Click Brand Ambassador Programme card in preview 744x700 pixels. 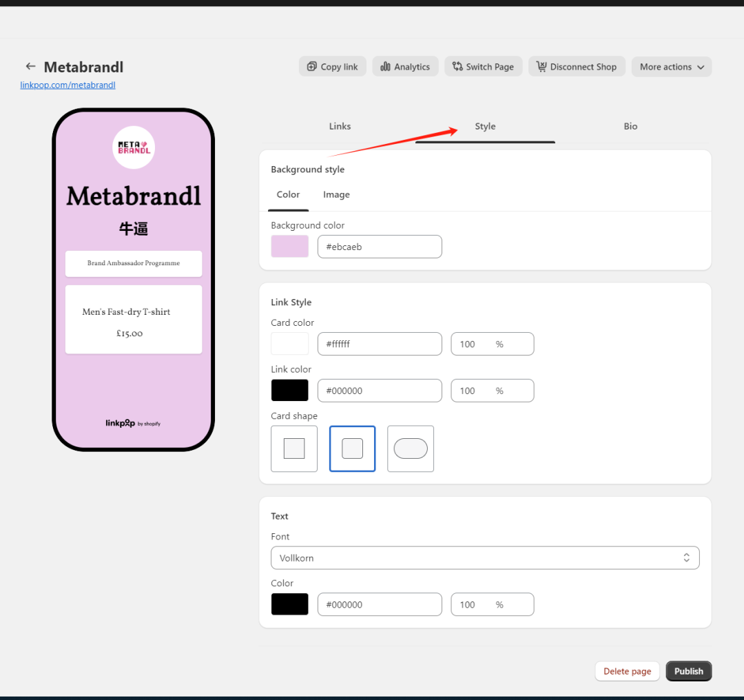[x=134, y=263]
